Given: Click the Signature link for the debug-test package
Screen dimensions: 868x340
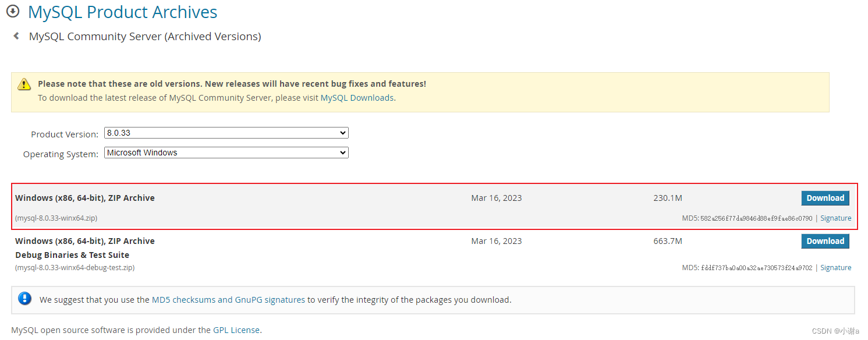Looking at the screenshot, I should coord(836,267).
